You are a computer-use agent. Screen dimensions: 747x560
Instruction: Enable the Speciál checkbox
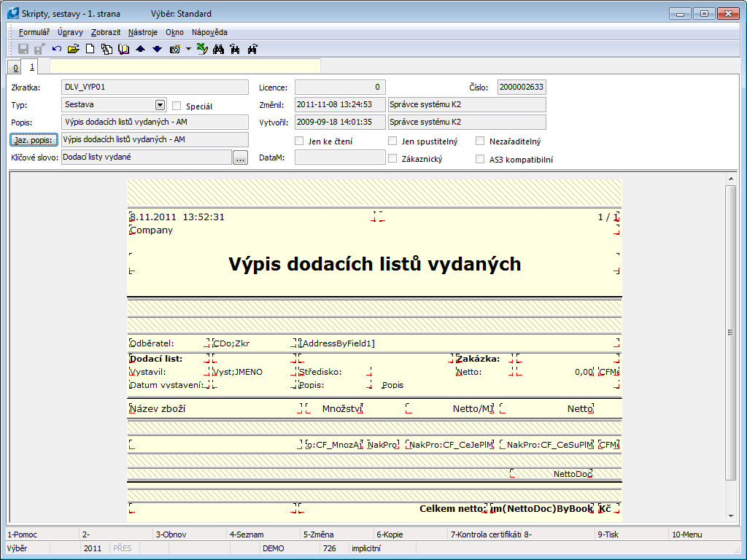point(177,106)
